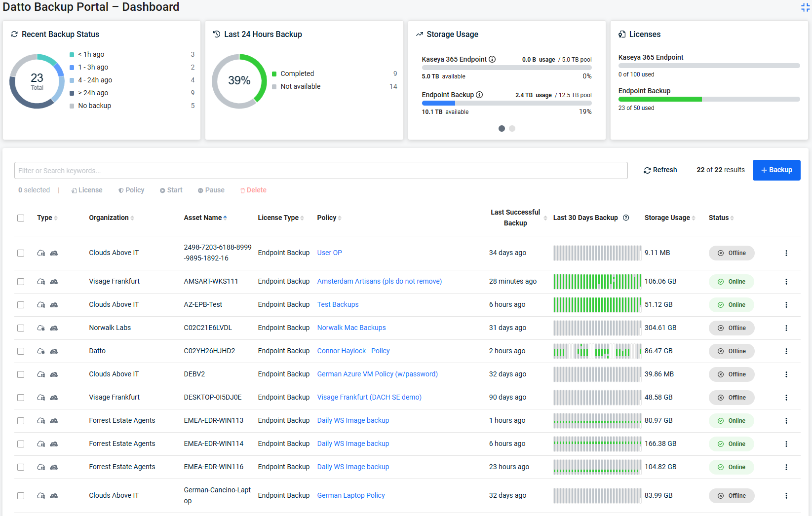Open the Test Backups policy link
Viewport: 812px width, 516px height.
pos(338,304)
